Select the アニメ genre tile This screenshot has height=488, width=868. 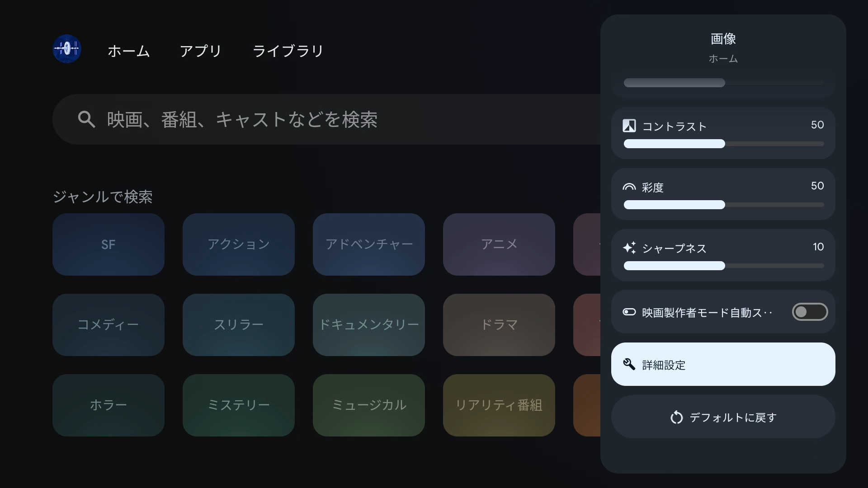pos(499,244)
